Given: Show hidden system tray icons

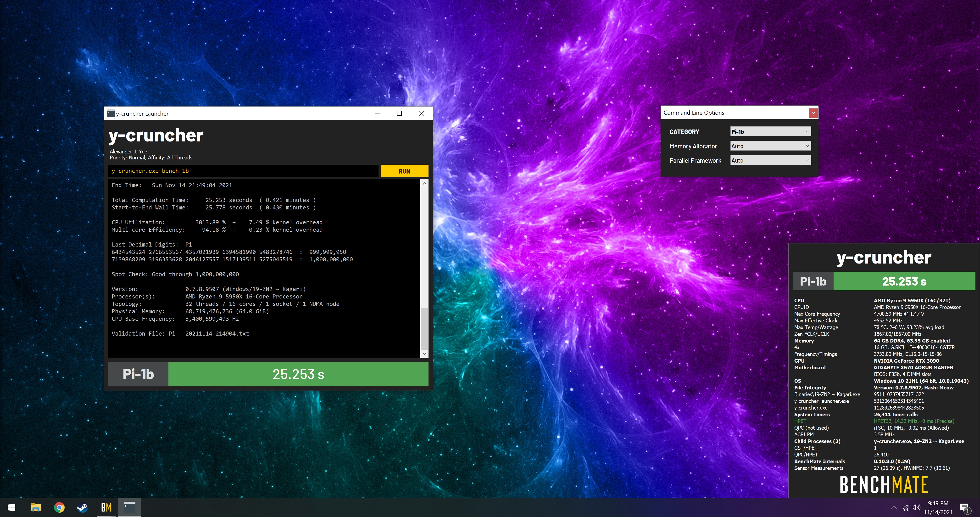Looking at the screenshot, I should click(x=894, y=507).
